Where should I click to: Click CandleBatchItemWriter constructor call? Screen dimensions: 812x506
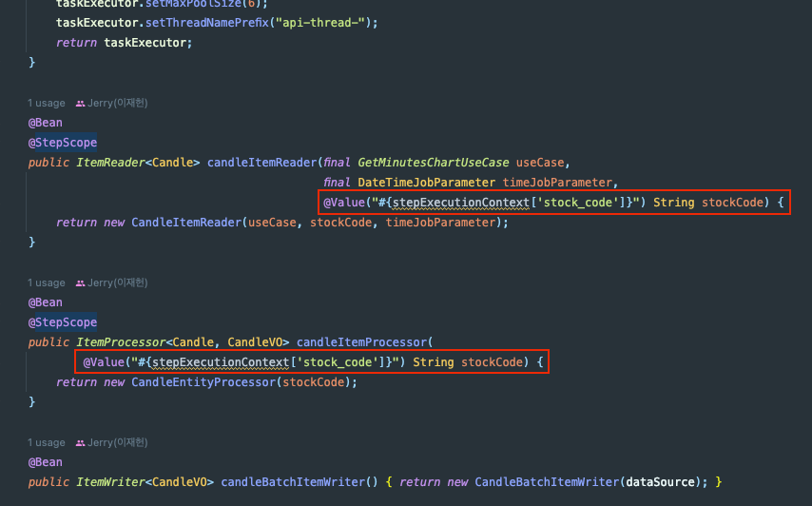coord(547,482)
